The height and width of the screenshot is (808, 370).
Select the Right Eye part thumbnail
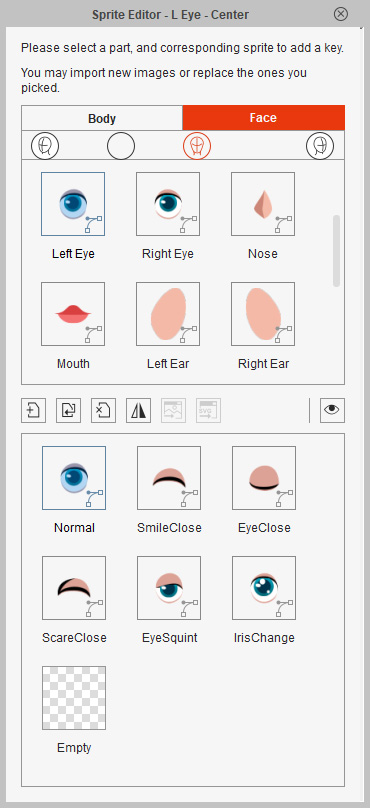(x=168, y=204)
